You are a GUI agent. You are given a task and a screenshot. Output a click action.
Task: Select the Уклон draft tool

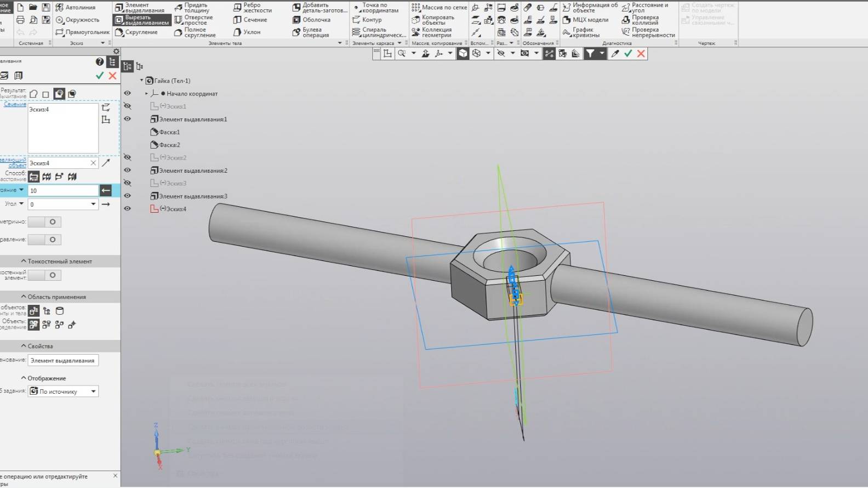click(247, 32)
